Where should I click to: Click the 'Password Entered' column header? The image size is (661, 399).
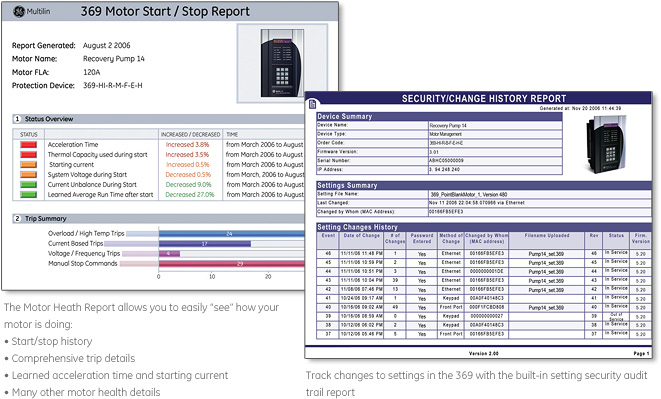[x=422, y=239]
